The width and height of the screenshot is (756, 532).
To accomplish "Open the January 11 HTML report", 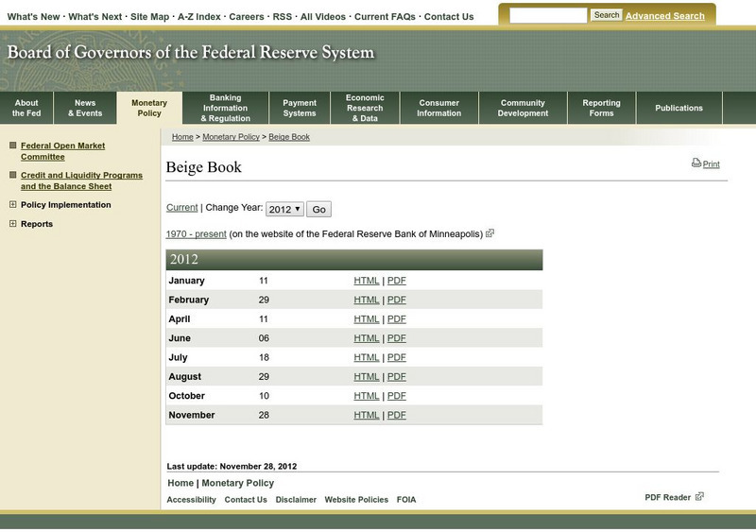I will point(367,281).
